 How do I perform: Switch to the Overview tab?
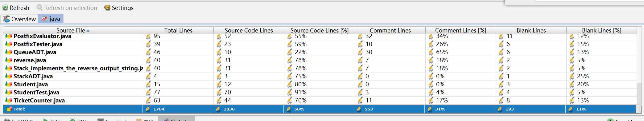click(19, 19)
